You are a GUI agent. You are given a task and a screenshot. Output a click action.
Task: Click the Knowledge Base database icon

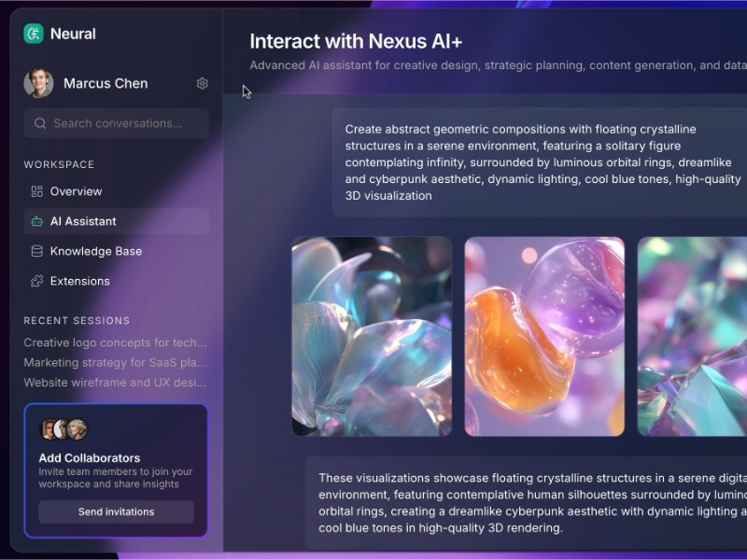36,251
